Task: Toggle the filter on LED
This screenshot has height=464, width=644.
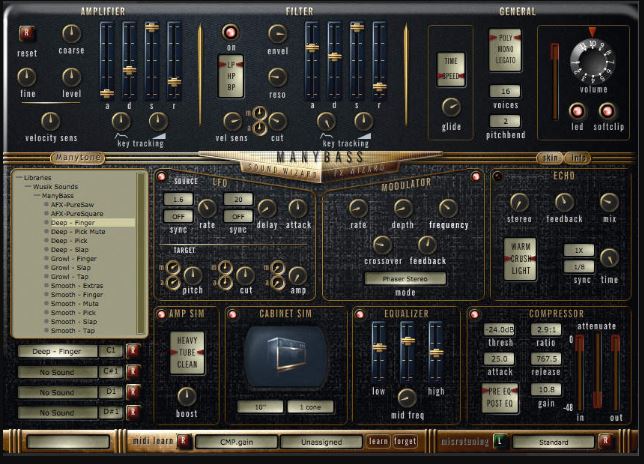Action: [x=230, y=32]
